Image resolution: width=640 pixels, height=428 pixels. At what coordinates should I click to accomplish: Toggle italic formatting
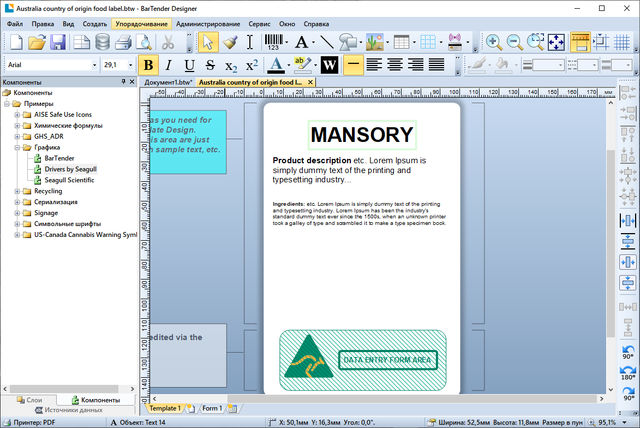click(168, 65)
